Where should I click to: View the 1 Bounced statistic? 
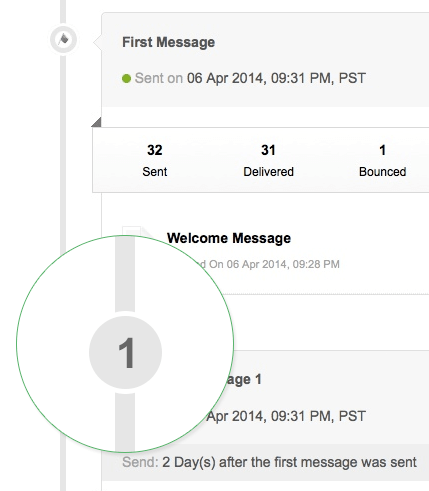pyautogui.click(x=382, y=160)
